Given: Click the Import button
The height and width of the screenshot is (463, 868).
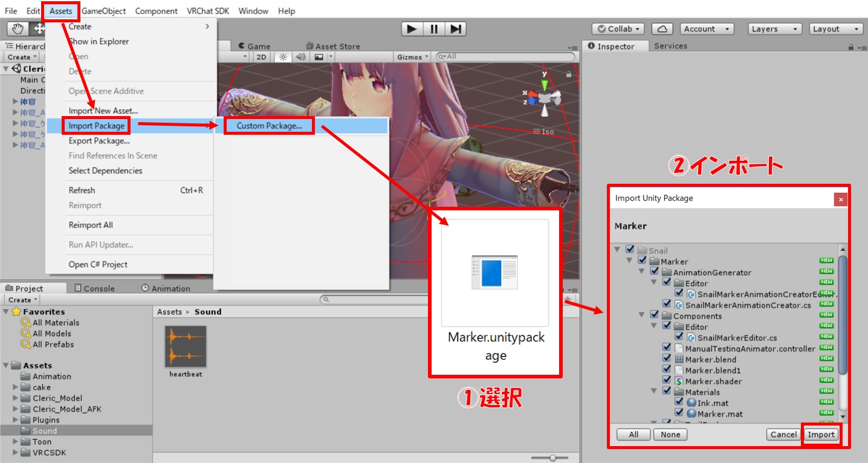Looking at the screenshot, I should click(821, 435).
